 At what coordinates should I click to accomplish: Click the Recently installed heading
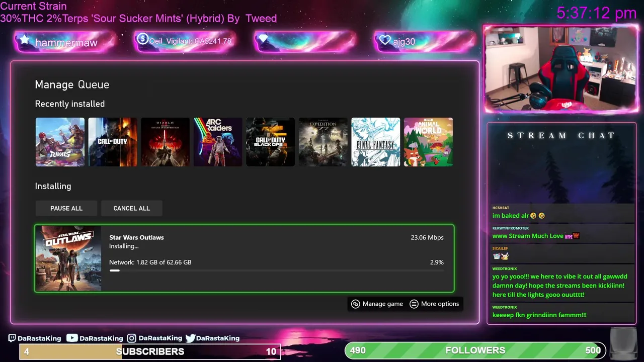pos(70,104)
